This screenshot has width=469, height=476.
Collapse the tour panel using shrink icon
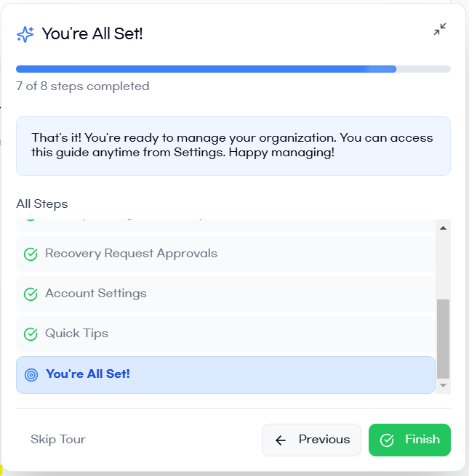tap(440, 30)
